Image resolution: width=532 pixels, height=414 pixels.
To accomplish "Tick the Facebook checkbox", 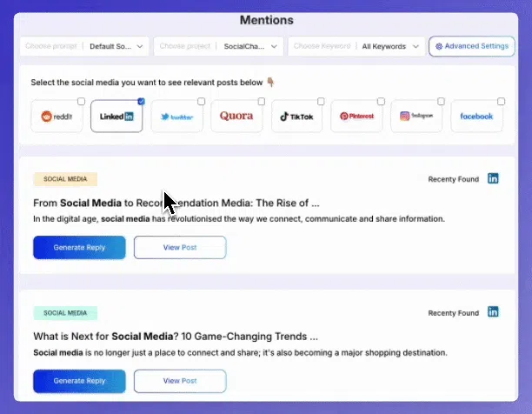I will (x=501, y=102).
